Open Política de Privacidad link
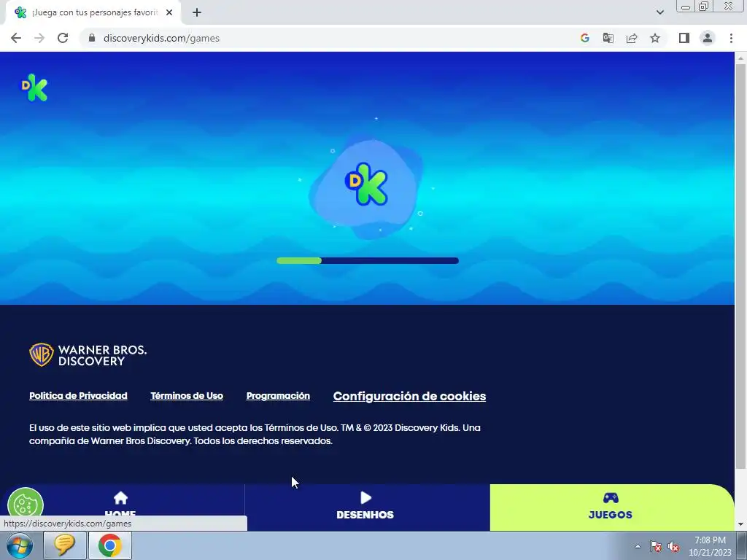This screenshot has width=747, height=560. [78, 396]
